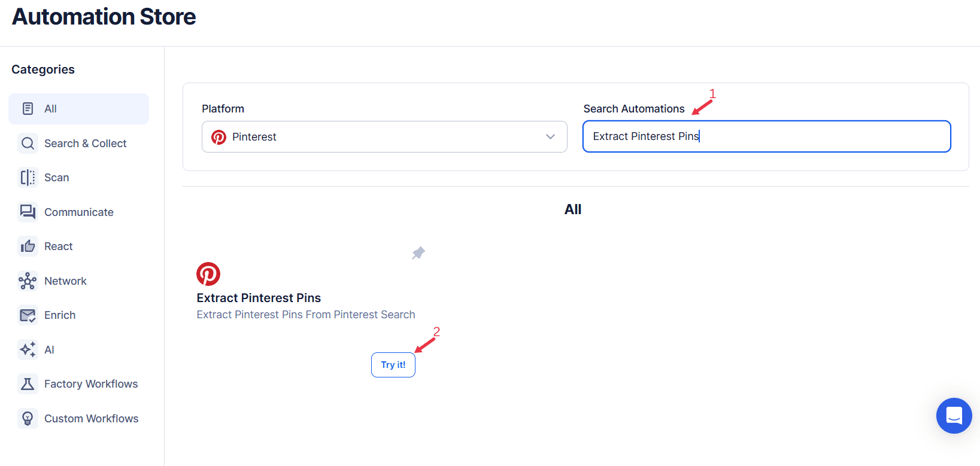Select the Search & Collect category icon
This screenshot has width=980, height=466.
(x=28, y=143)
